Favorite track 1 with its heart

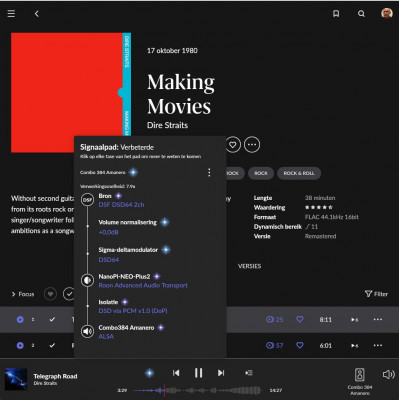[x=300, y=319]
